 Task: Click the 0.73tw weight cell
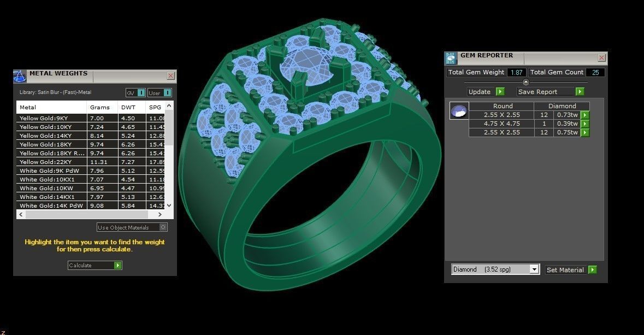567,115
